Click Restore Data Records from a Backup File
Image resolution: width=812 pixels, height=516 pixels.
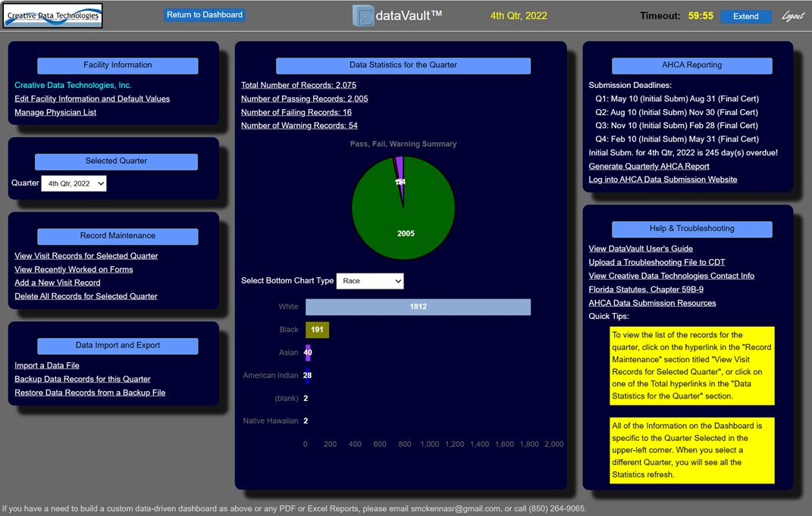click(90, 392)
